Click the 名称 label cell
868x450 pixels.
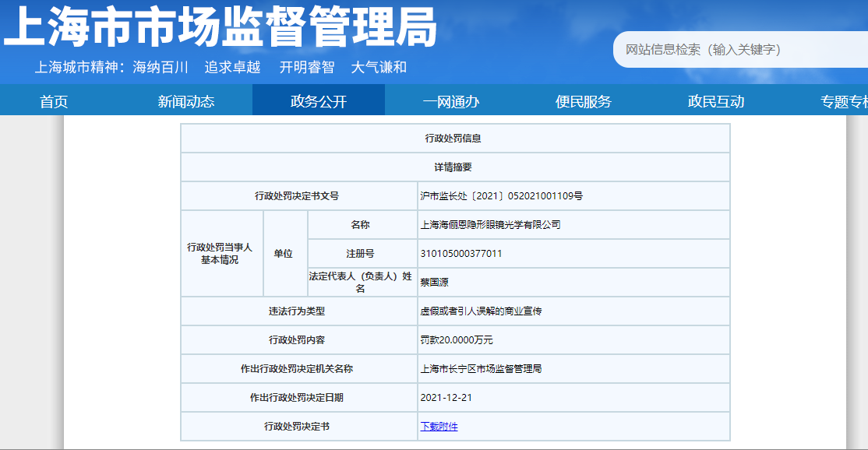[361, 224]
